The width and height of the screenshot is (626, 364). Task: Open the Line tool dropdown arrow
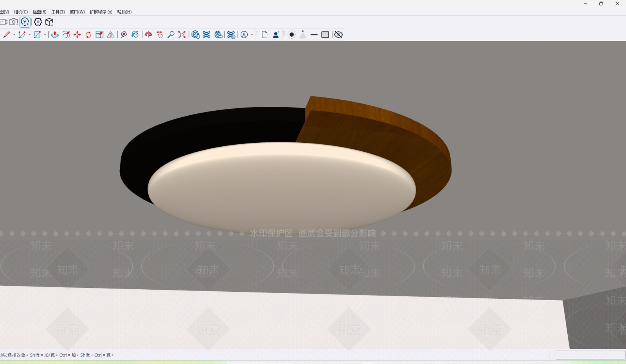[14, 35]
